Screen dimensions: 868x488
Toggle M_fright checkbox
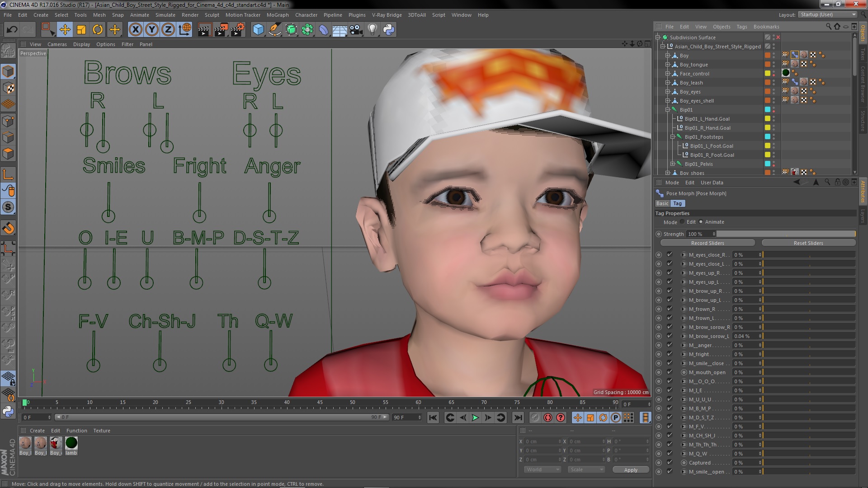click(x=670, y=354)
